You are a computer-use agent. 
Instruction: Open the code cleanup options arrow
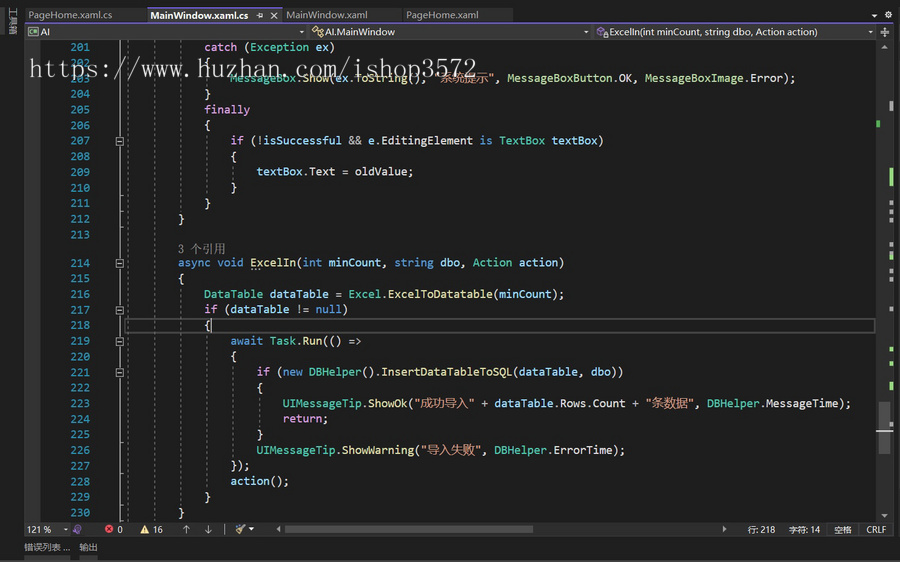(x=251, y=529)
